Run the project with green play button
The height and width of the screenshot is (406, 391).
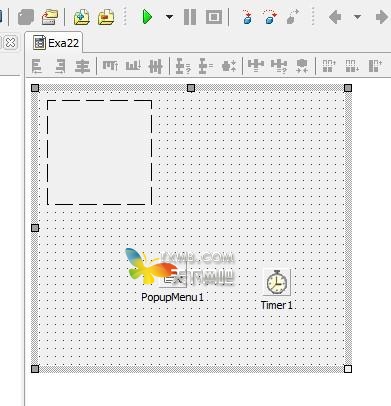click(147, 17)
